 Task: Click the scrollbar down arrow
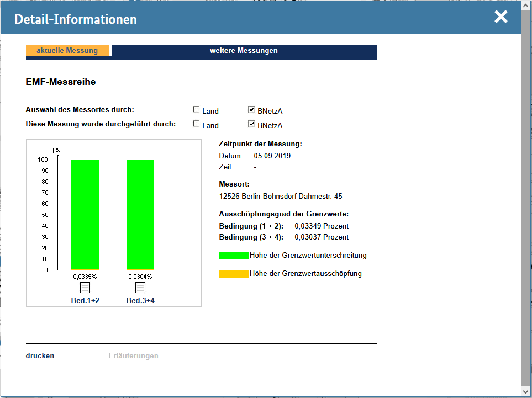click(526, 392)
